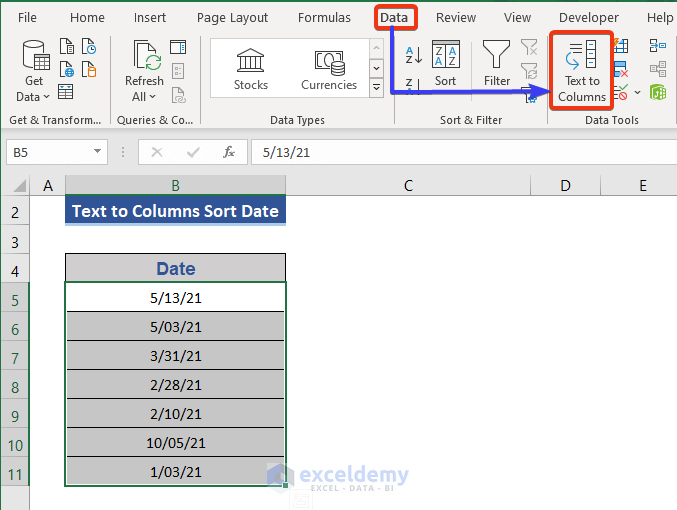Click Existing Connections icon
Viewport: 677px width, 510px height.
click(x=89, y=69)
